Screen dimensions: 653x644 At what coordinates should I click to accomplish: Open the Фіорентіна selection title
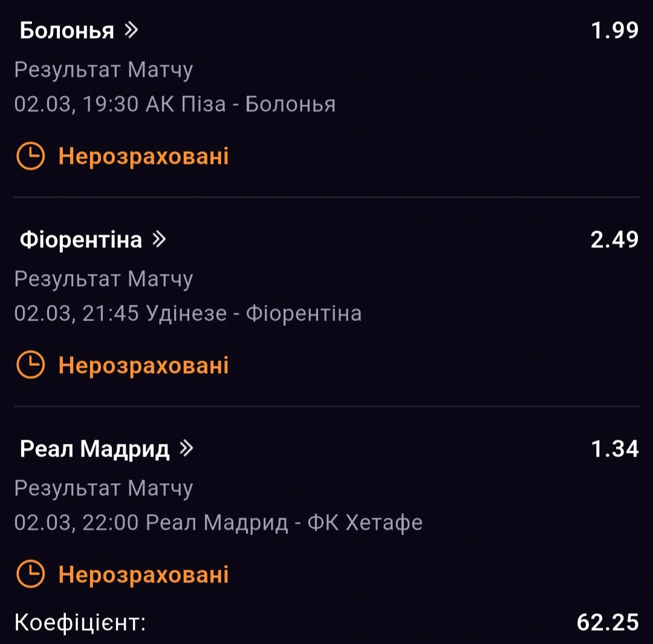pyautogui.click(x=81, y=240)
